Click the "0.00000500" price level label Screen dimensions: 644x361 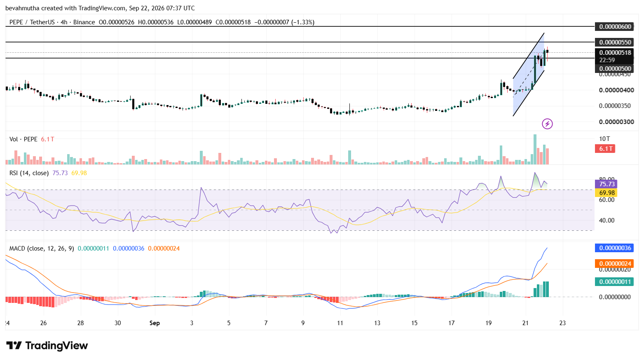pyautogui.click(x=615, y=69)
